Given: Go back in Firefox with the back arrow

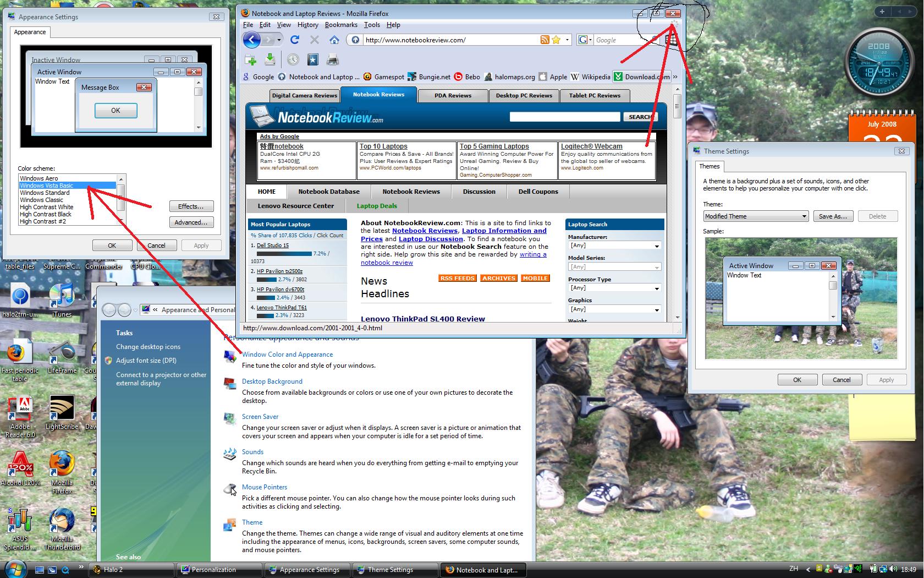Looking at the screenshot, I should click(251, 40).
